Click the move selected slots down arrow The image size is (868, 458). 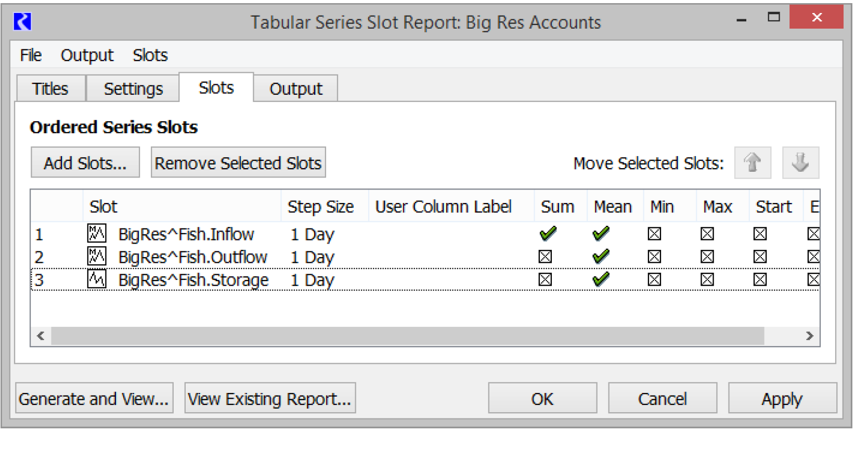[800, 162]
